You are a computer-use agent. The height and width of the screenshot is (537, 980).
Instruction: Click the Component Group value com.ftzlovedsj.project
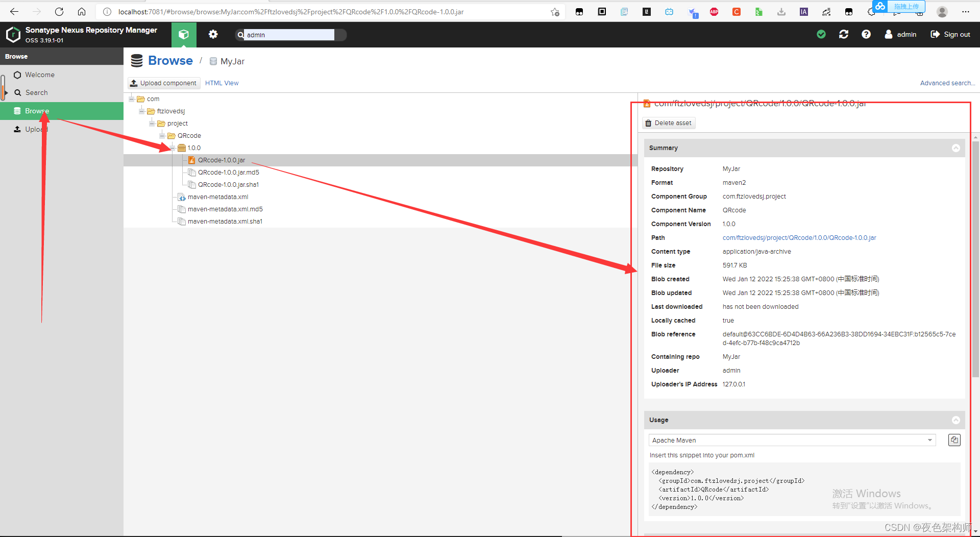(x=754, y=196)
